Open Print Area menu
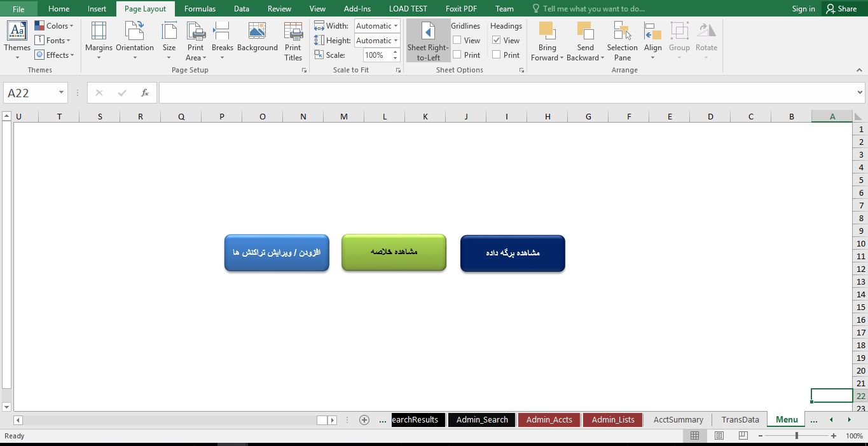This screenshot has height=446, width=868. pyautogui.click(x=196, y=41)
